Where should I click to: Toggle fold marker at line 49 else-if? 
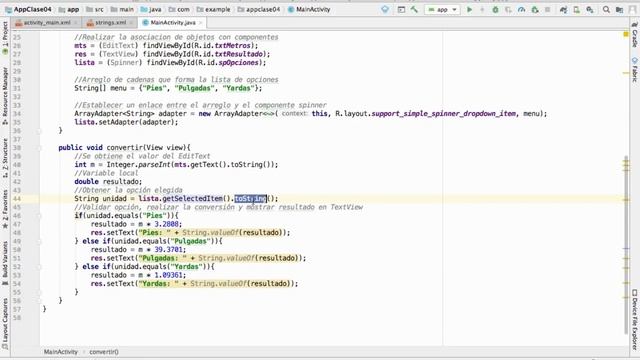click(40, 241)
